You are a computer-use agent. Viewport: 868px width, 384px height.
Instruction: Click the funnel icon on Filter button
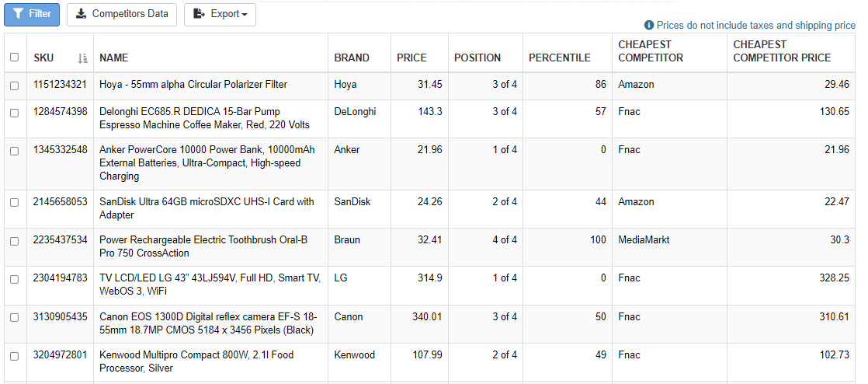tap(19, 14)
